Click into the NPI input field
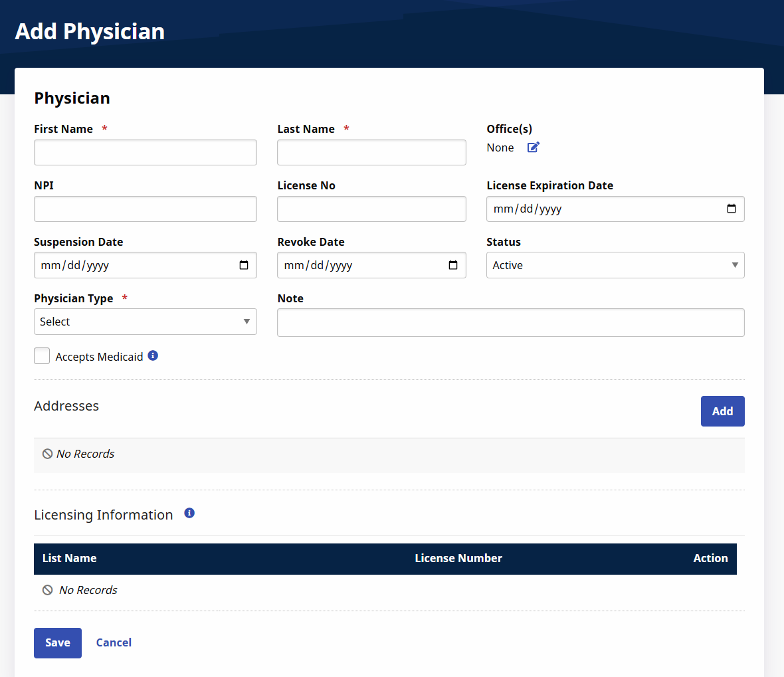 145,209
